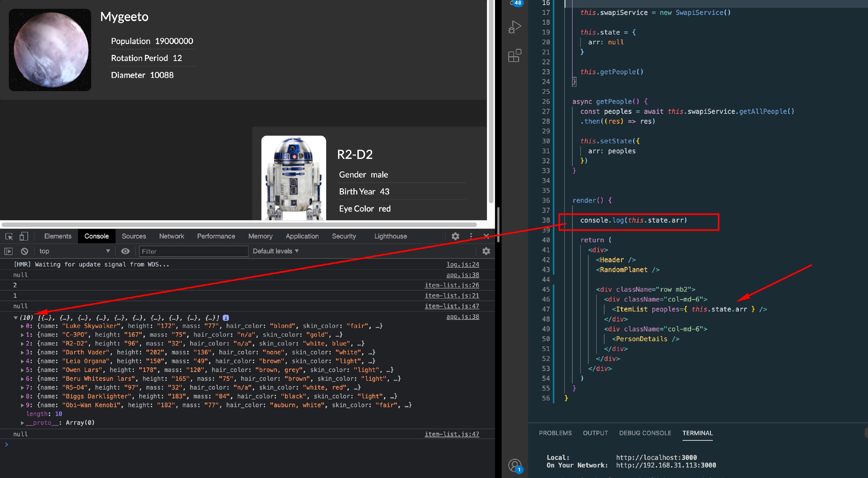Click DevTools three-dot customize menu

coord(471,236)
